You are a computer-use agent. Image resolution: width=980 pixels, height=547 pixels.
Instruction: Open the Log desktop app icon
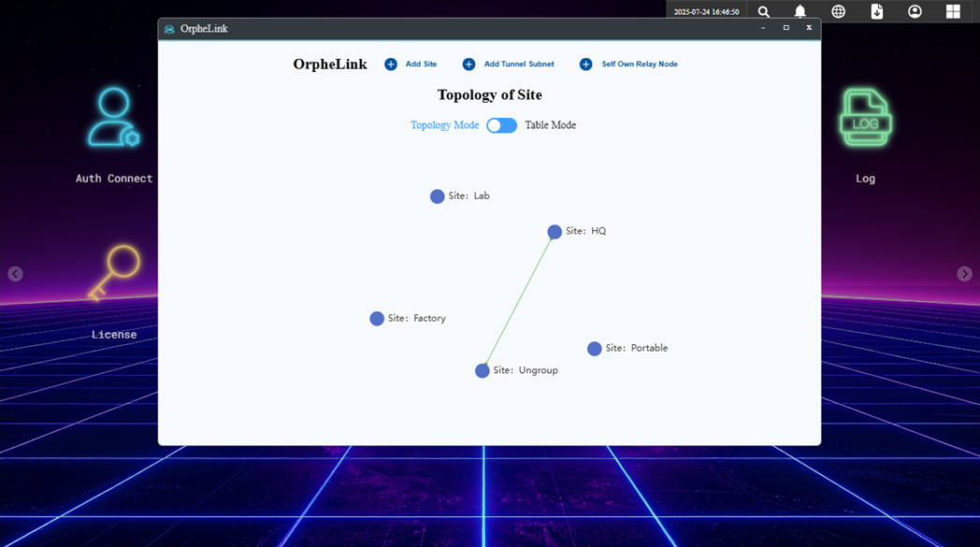[x=866, y=118]
